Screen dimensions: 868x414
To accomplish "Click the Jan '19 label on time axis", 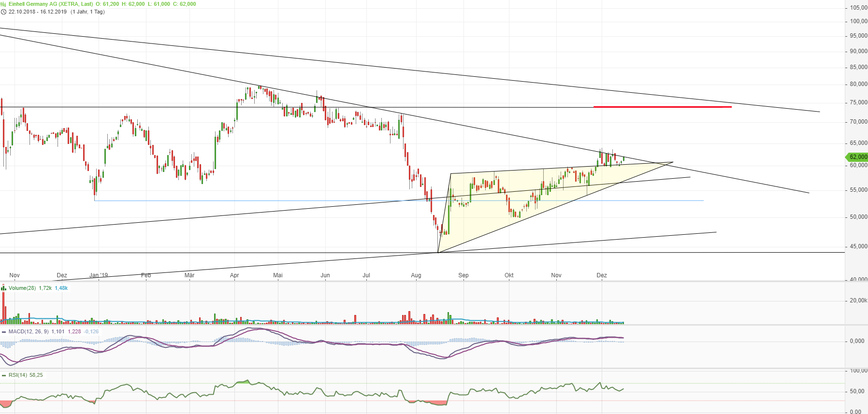I will tap(99, 275).
